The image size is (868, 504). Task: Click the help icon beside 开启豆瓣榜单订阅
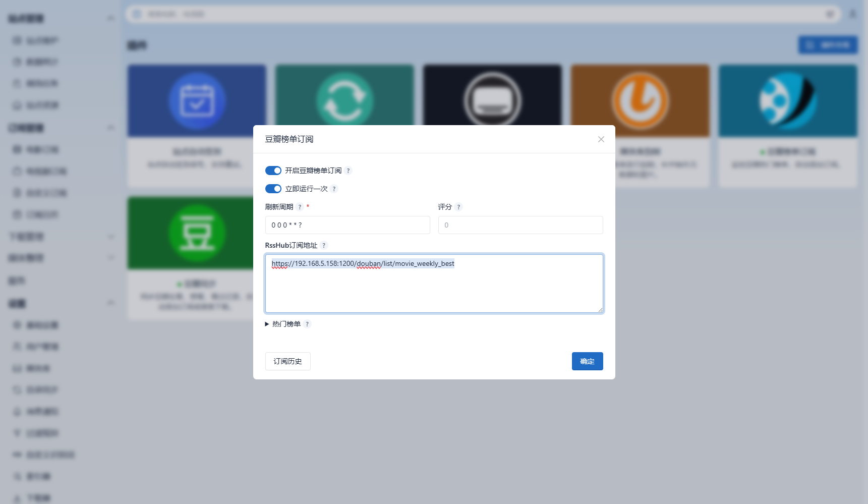[348, 171]
